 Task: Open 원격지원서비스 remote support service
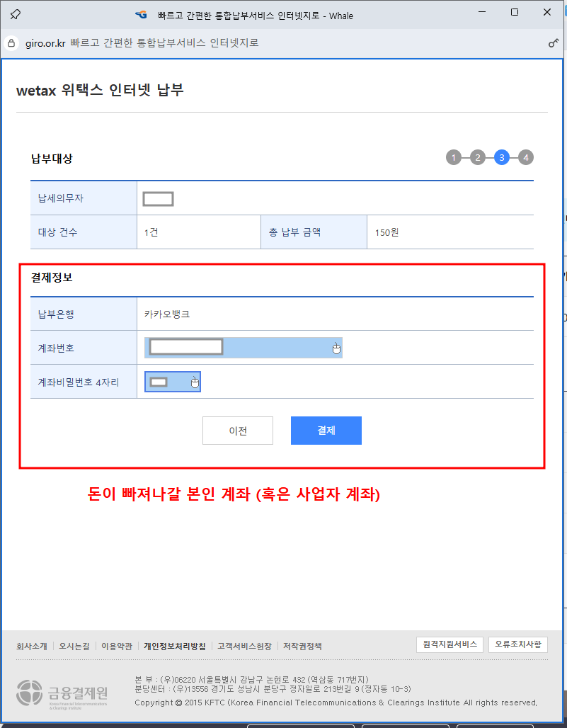(x=449, y=644)
